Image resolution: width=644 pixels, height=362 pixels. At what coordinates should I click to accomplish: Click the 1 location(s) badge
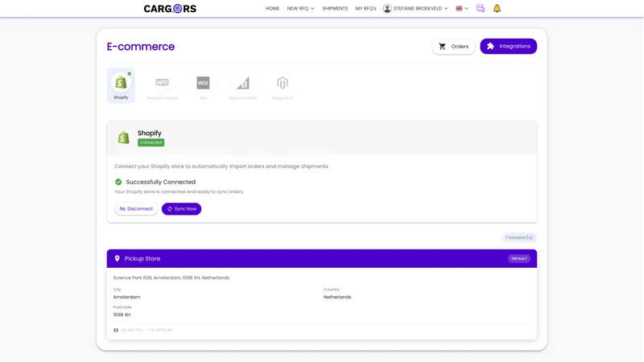click(519, 237)
